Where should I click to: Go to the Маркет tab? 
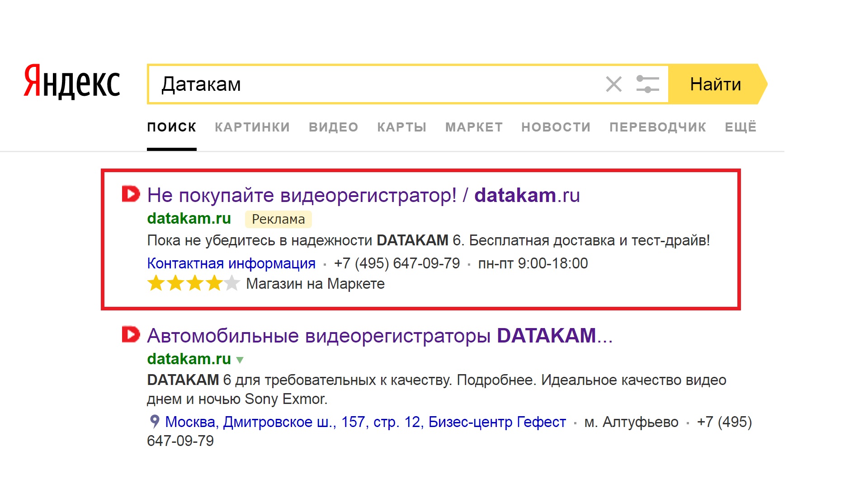coord(474,127)
